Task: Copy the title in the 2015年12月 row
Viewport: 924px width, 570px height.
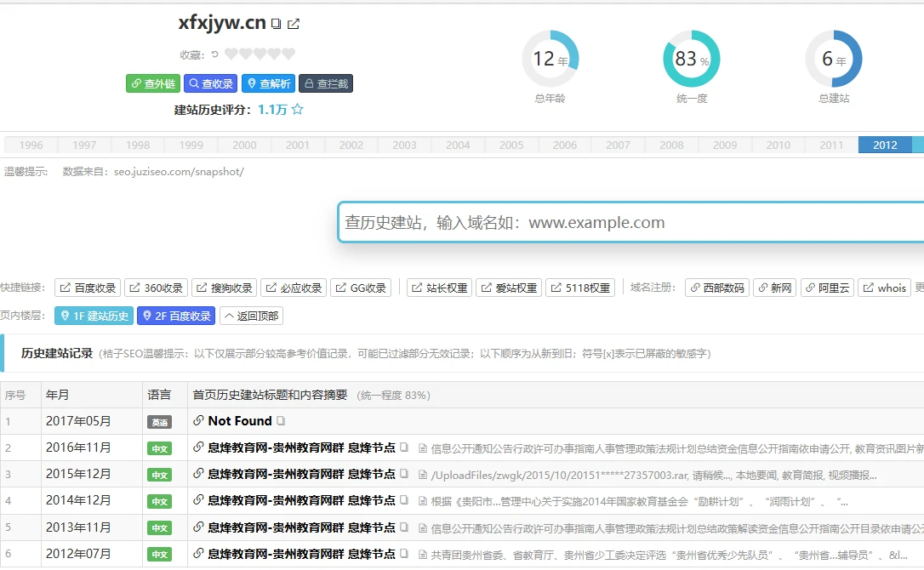Action: pos(405,474)
